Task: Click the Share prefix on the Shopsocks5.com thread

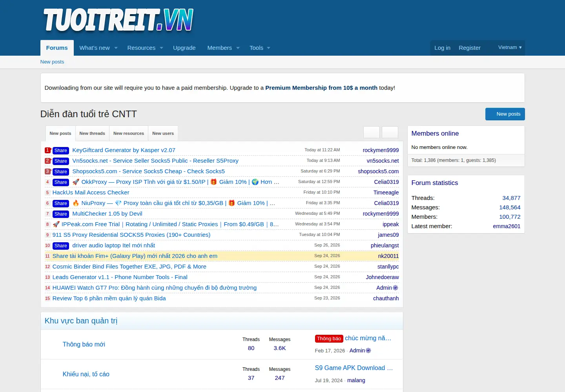Action: 61,172
